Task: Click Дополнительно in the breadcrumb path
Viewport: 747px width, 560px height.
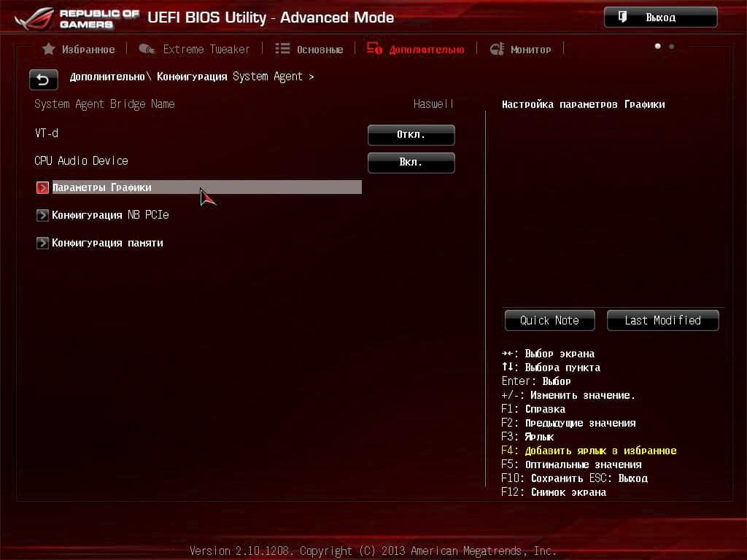Action: (x=107, y=77)
